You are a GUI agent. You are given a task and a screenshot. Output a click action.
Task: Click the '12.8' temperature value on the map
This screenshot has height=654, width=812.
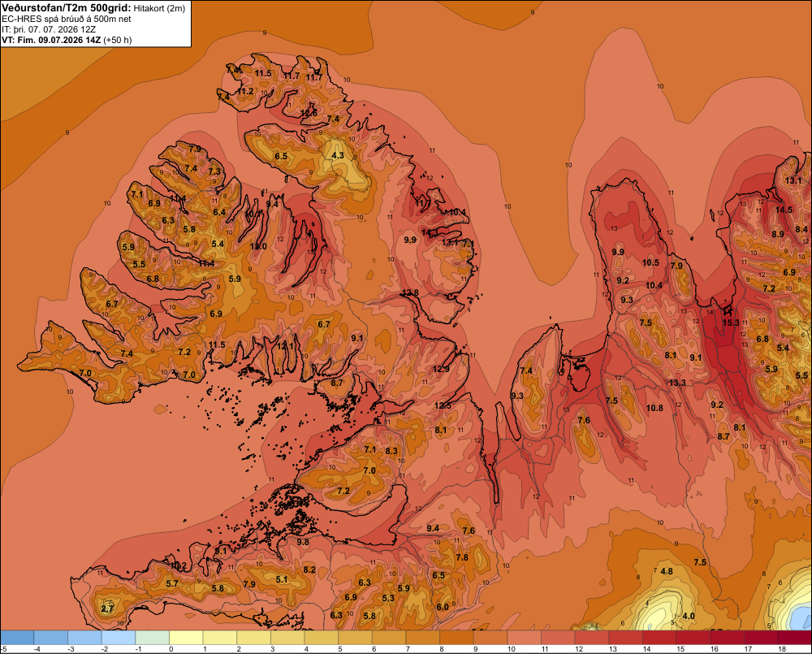click(x=409, y=292)
